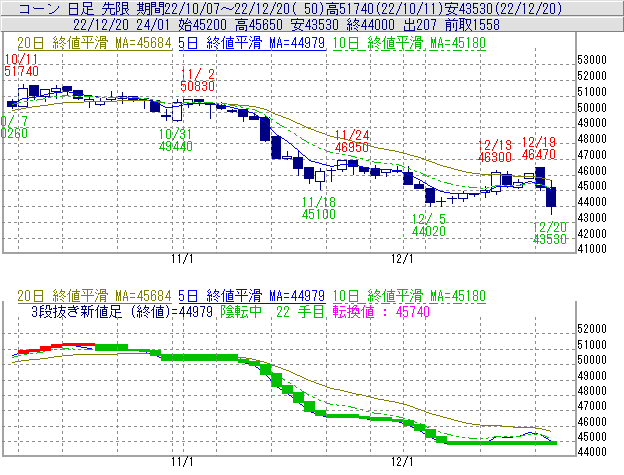Viewport: 624px width, 475px height.
Task: Click the 20日 終値平滑 MA=45684 legend in upper chart
Action: click(94, 43)
